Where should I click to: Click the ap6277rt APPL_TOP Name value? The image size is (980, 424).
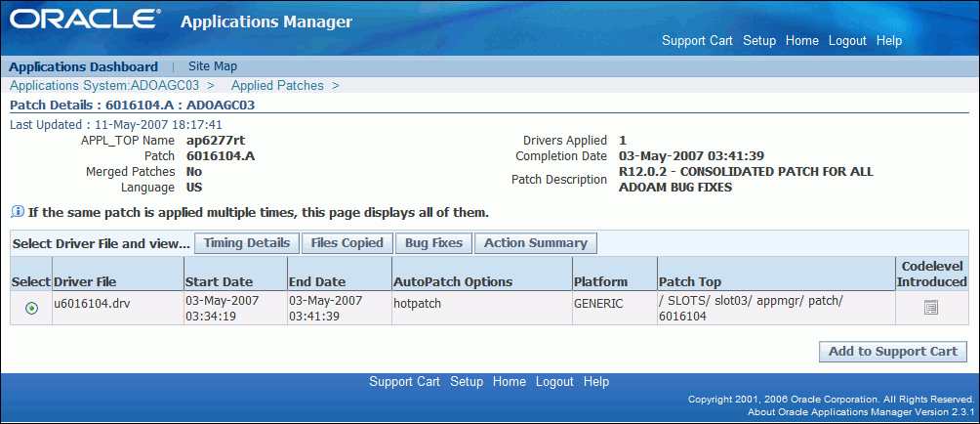217,140
